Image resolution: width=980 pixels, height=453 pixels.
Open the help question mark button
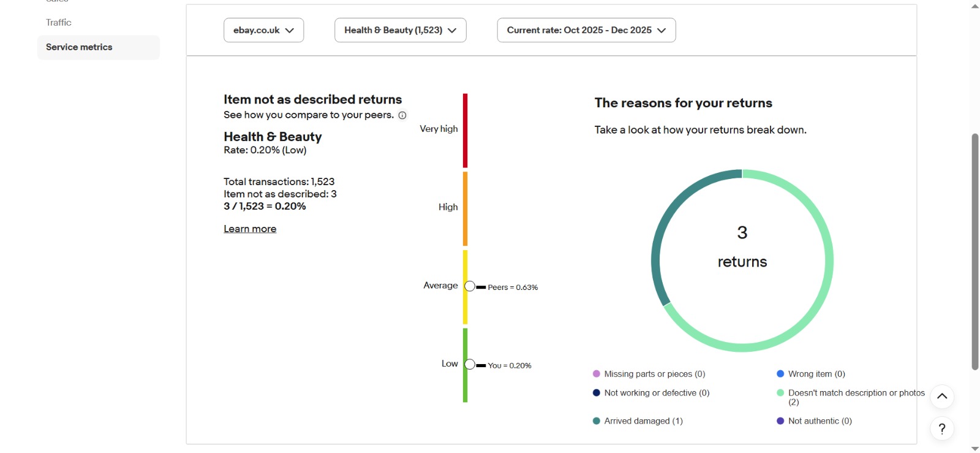(942, 429)
